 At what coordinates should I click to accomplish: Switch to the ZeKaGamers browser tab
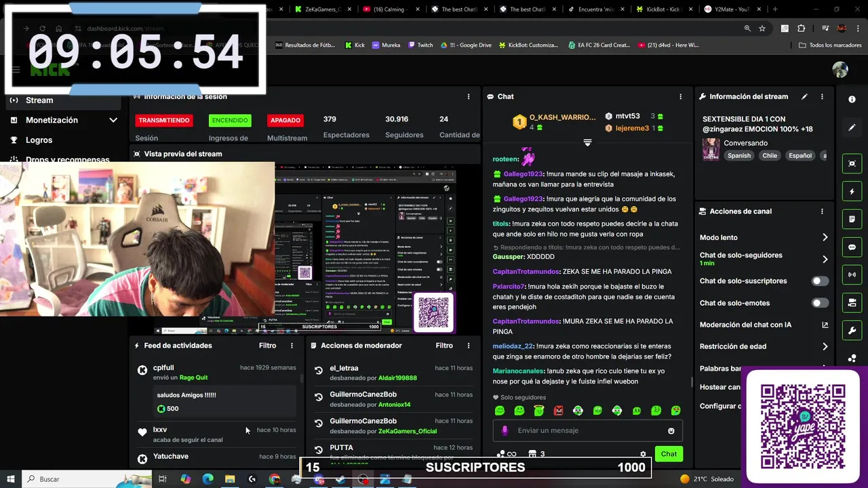pyautogui.click(x=321, y=9)
